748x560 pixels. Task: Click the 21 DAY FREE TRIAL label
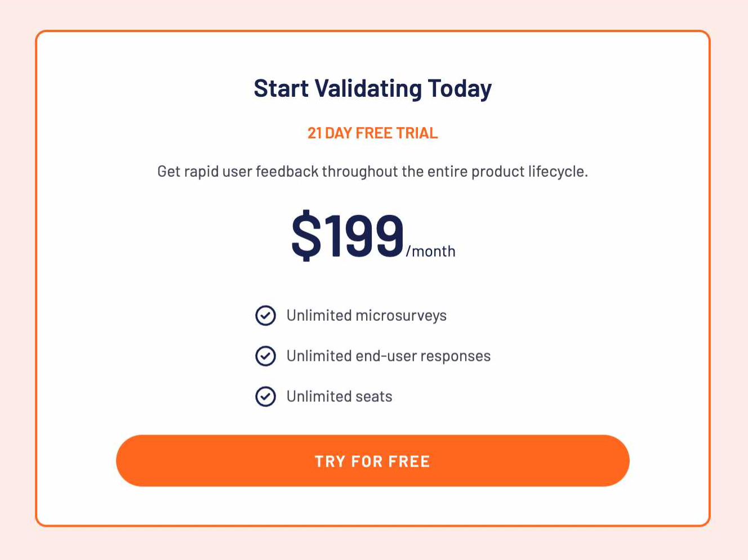(372, 133)
